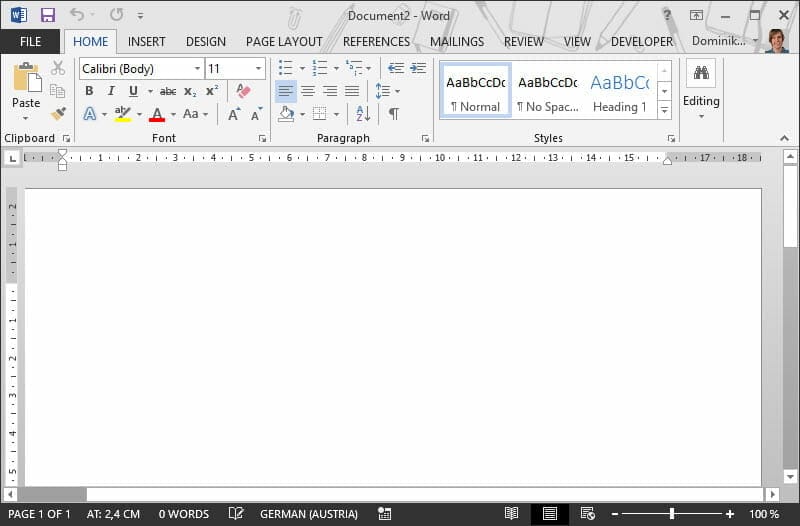Open the PAGE LAYOUT tab
The width and height of the screenshot is (800, 526).
coord(284,42)
